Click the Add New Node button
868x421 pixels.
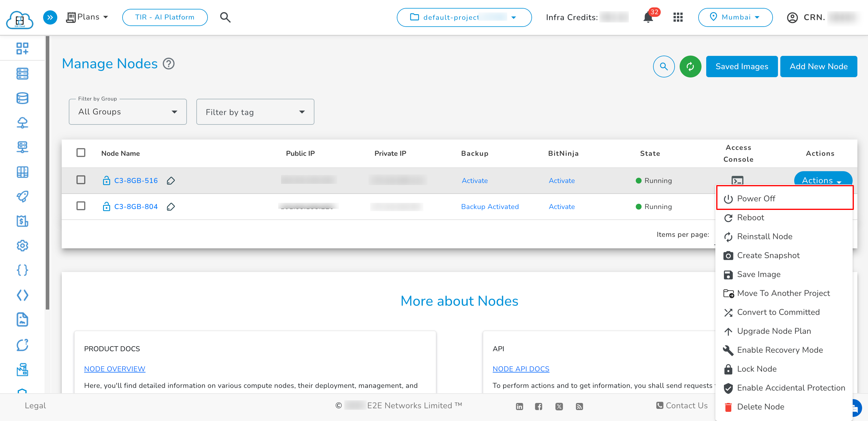click(819, 67)
